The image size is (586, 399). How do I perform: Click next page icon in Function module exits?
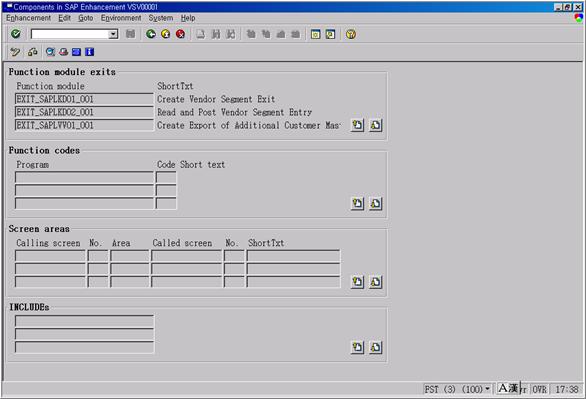pos(376,125)
